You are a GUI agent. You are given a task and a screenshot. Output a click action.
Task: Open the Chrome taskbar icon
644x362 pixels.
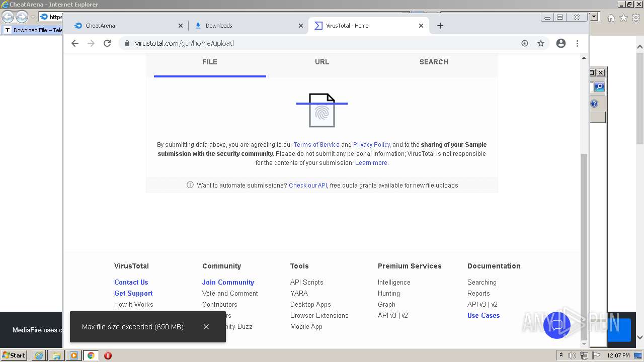[x=91, y=355]
